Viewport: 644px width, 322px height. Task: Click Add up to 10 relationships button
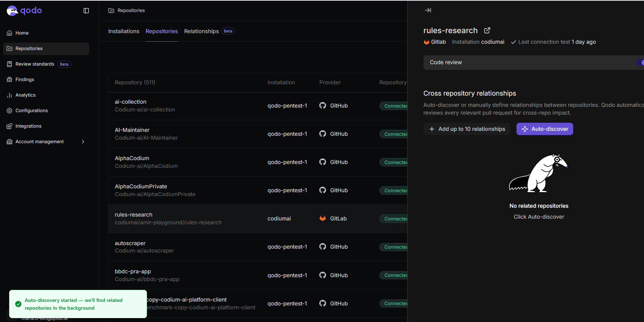coord(467,129)
